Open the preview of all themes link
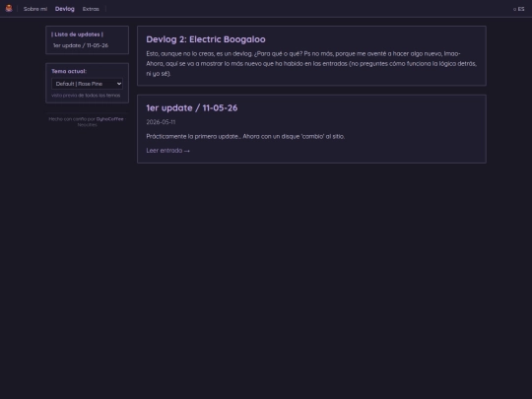Image resolution: width=532 pixels, height=399 pixels. (86, 96)
